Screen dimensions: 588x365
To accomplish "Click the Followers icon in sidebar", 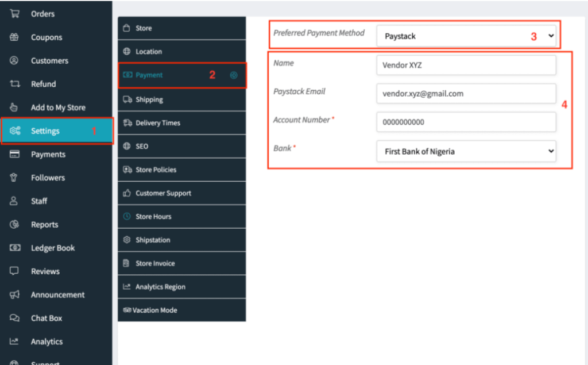I will (15, 178).
